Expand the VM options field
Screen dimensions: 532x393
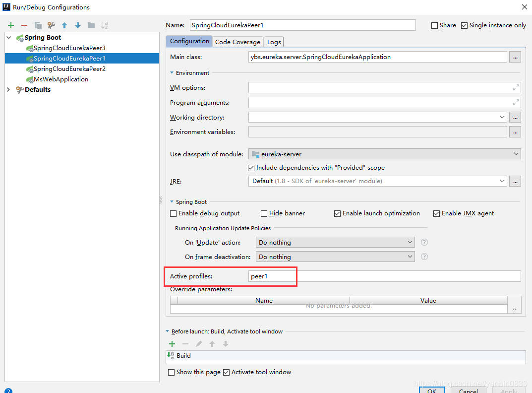coord(516,88)
